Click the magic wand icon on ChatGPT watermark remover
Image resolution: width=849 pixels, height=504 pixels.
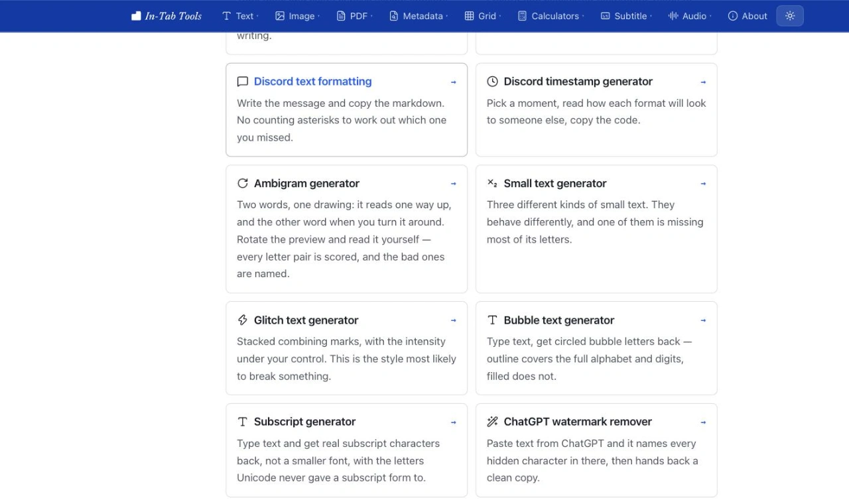coord(492,422)
